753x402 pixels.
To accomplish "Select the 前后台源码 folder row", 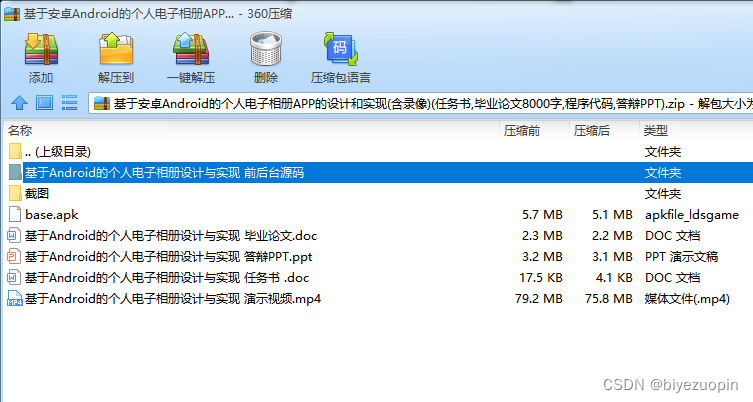I will (x=378, y=172).
